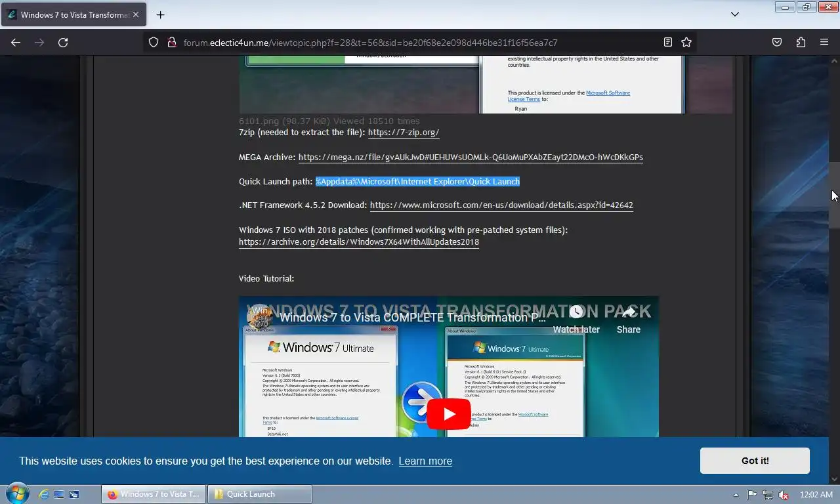Open the archive.org Windows 7 ISO link
This screenshot has height=504, width=840.
(x=359, y=242)
